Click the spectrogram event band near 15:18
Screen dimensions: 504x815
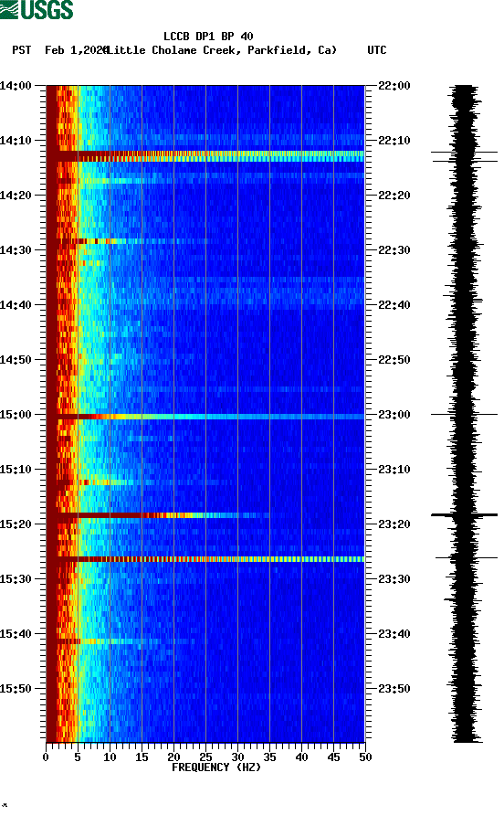click(x=158, y=515)
